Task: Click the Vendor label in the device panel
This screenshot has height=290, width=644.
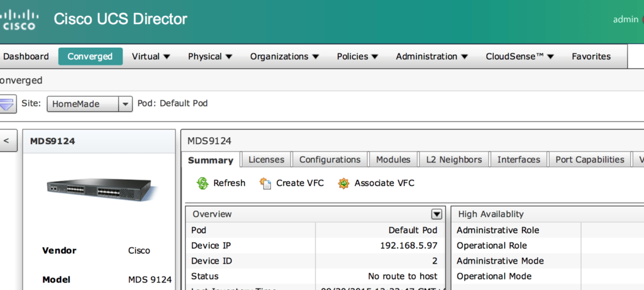Action: pos(59,250)
